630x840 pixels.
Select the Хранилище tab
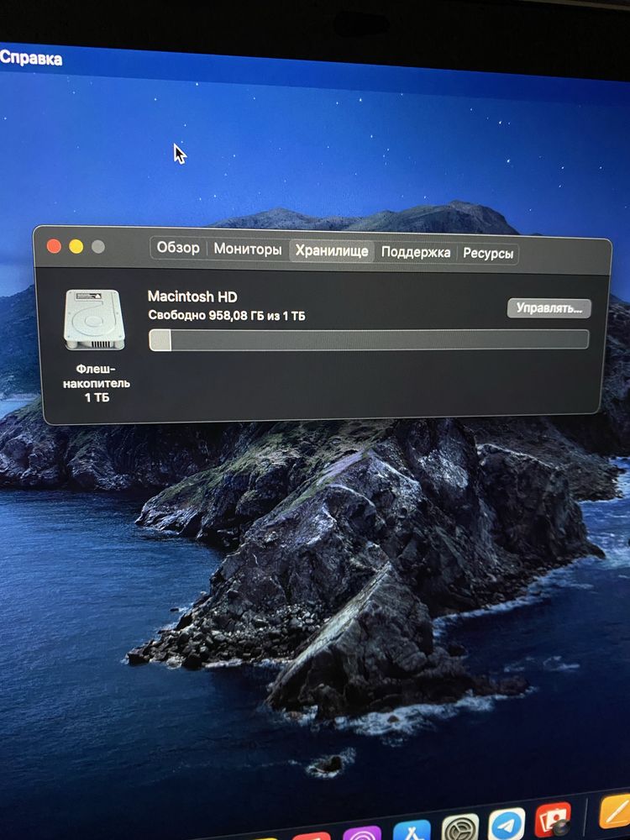(x=332, y=250)
